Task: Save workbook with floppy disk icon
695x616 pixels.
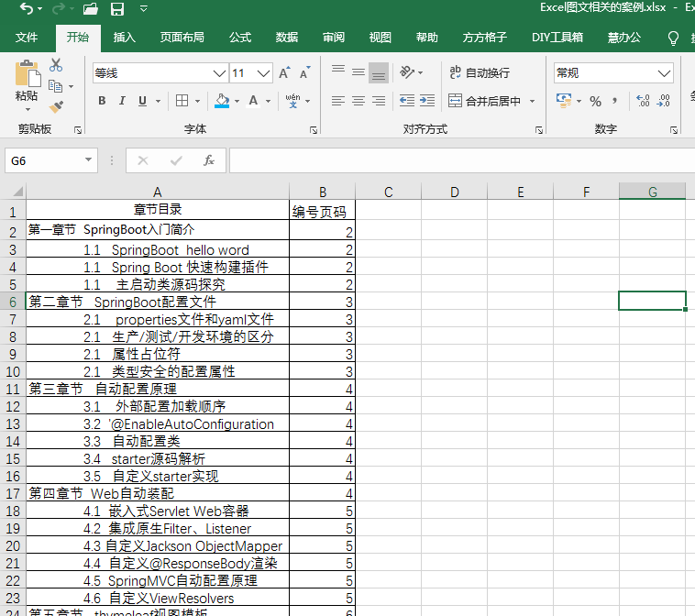Action: [117, 9]
